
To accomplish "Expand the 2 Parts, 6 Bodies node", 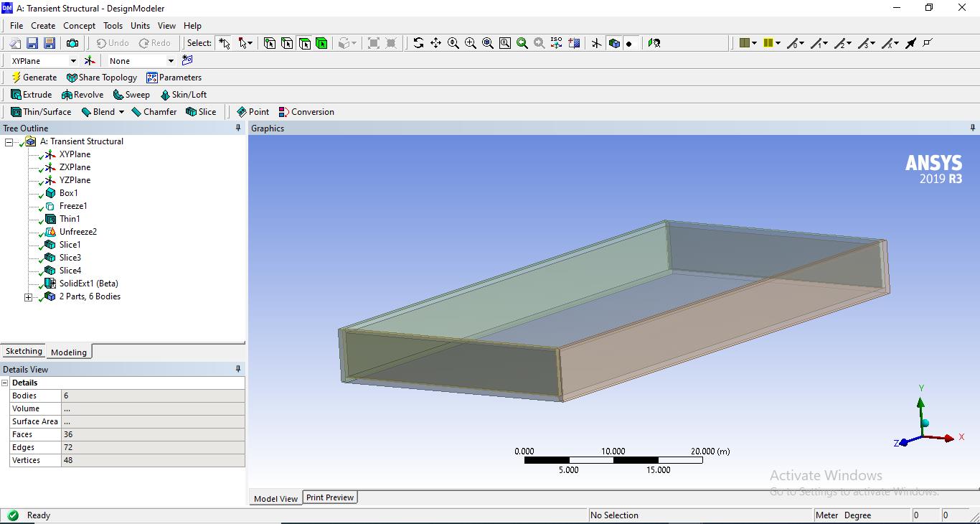I will tap(29, 297).
